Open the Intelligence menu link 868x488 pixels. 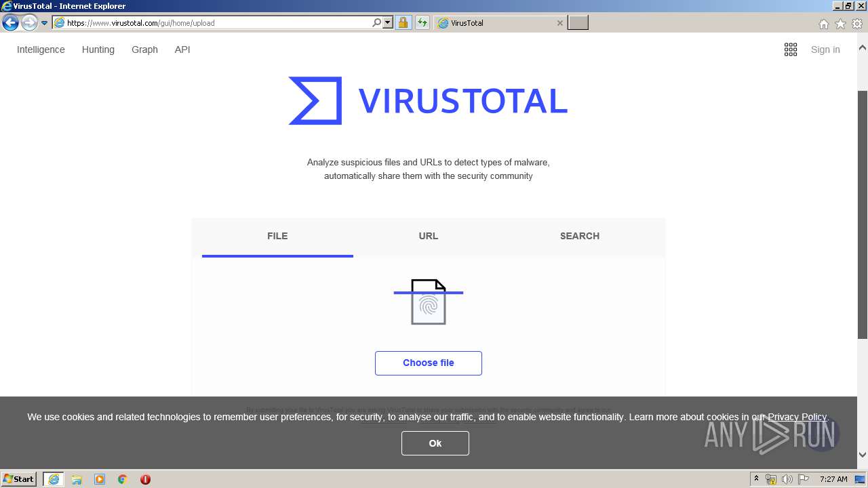[41, 49]
